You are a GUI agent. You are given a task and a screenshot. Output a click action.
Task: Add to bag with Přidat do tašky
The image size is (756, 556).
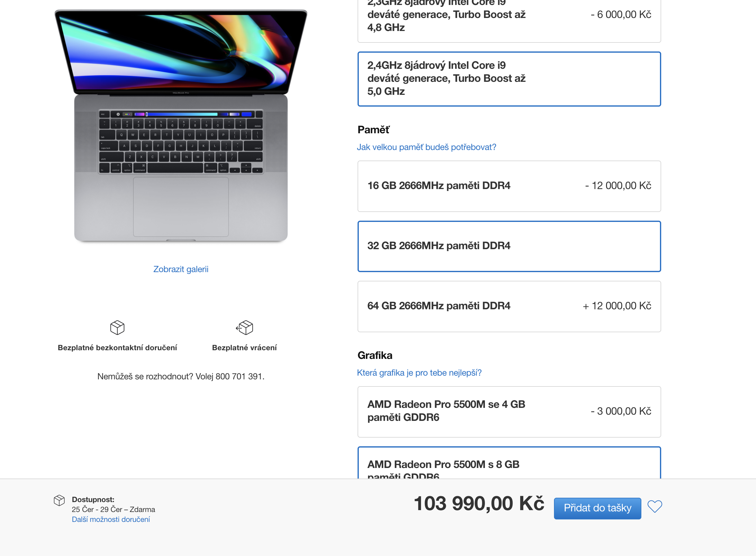click(x=597, y=508)
